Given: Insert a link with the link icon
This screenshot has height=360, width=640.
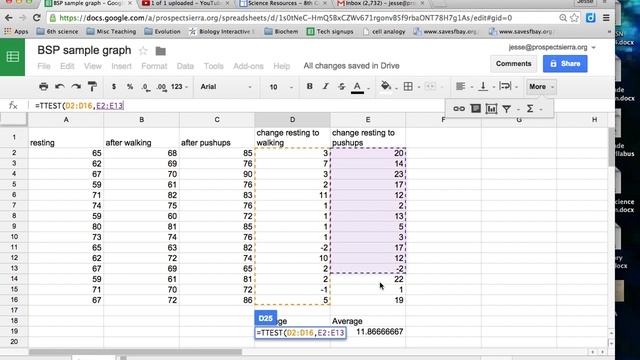Looking at the screenshot, I should click(459, 109).
